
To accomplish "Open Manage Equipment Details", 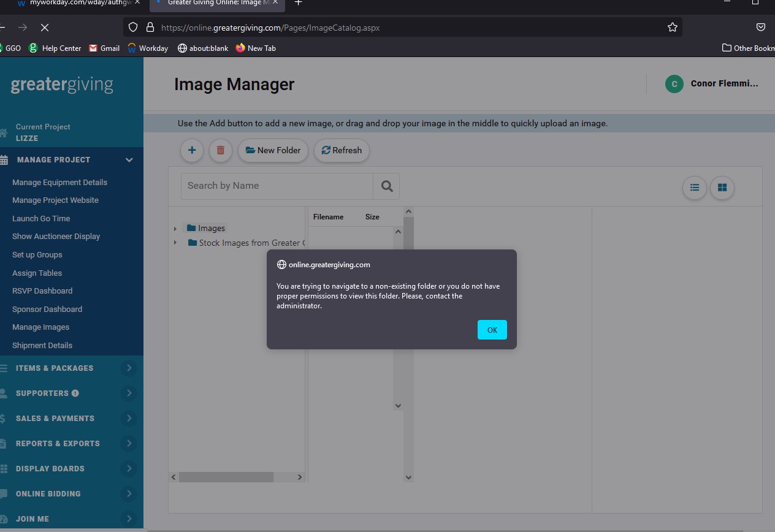I will pyautogui.click(x=59, y=182).
